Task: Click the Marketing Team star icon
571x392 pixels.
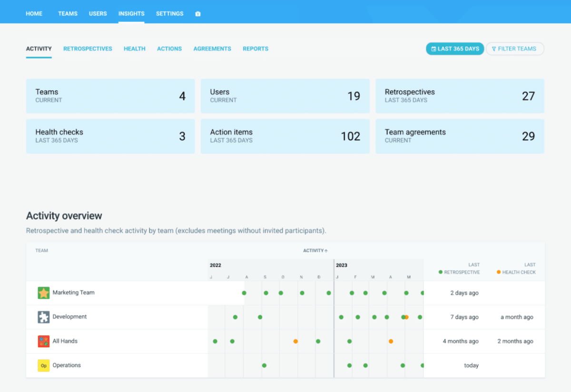Action: 44,293
